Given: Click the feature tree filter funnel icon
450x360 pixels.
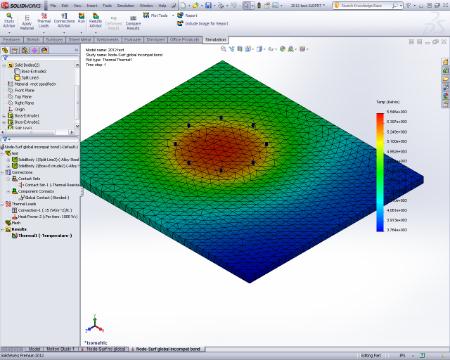Looking at the screenshot, I should (5, 58).
